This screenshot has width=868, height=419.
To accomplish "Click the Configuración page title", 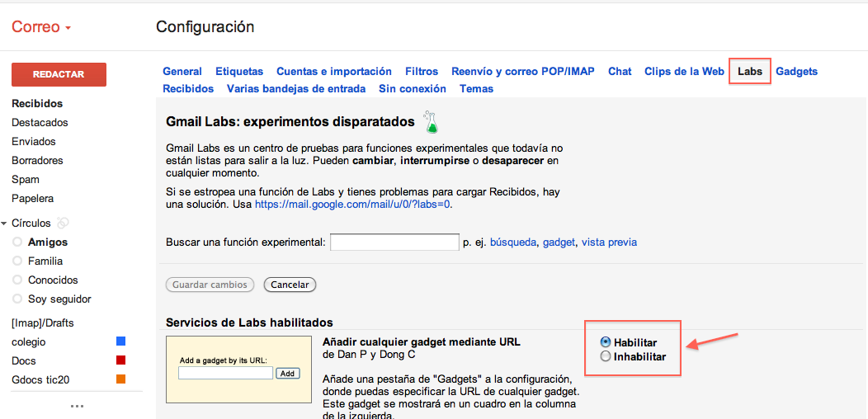I will pyautogui.click(x=205, y=26).
